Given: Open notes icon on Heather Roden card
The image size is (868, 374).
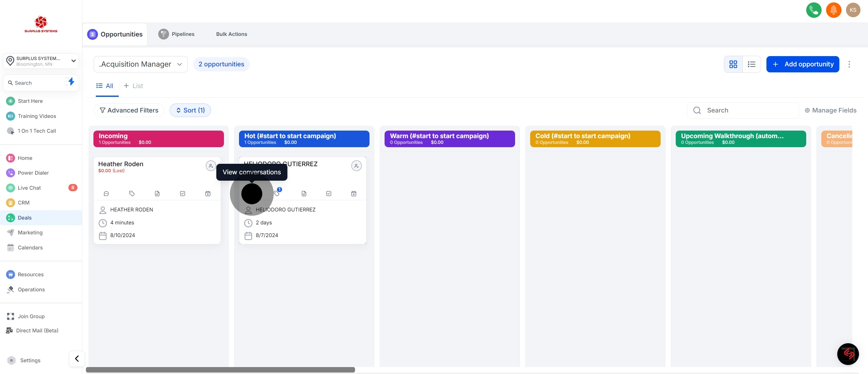Looking at the screenshot, I should click(x=157, y=194).
